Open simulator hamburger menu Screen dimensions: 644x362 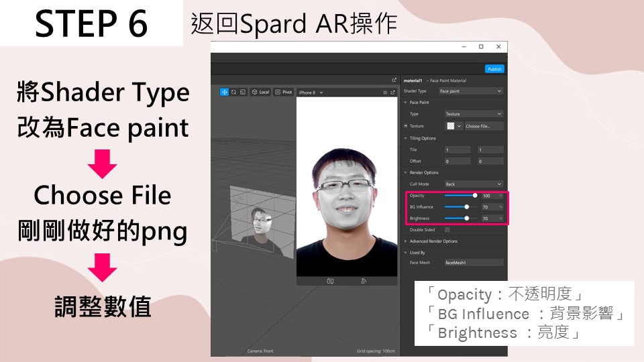(385, 93)
